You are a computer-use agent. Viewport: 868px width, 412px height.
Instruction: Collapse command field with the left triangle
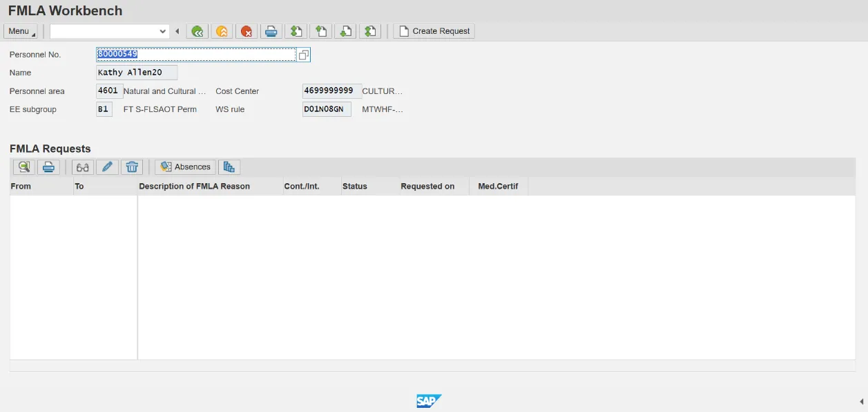point(177,31)
